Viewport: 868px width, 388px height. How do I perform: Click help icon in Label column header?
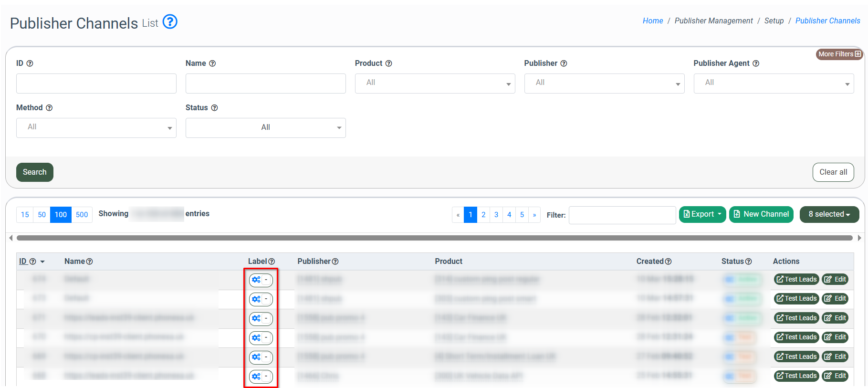point(272,262)
